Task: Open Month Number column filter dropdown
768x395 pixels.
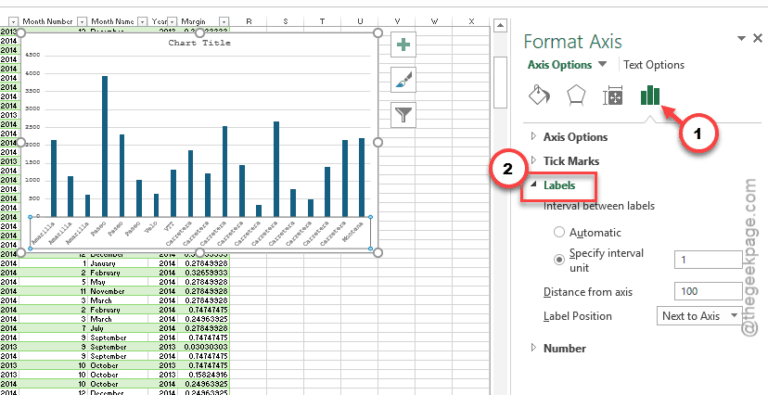Action: point(82,22)
